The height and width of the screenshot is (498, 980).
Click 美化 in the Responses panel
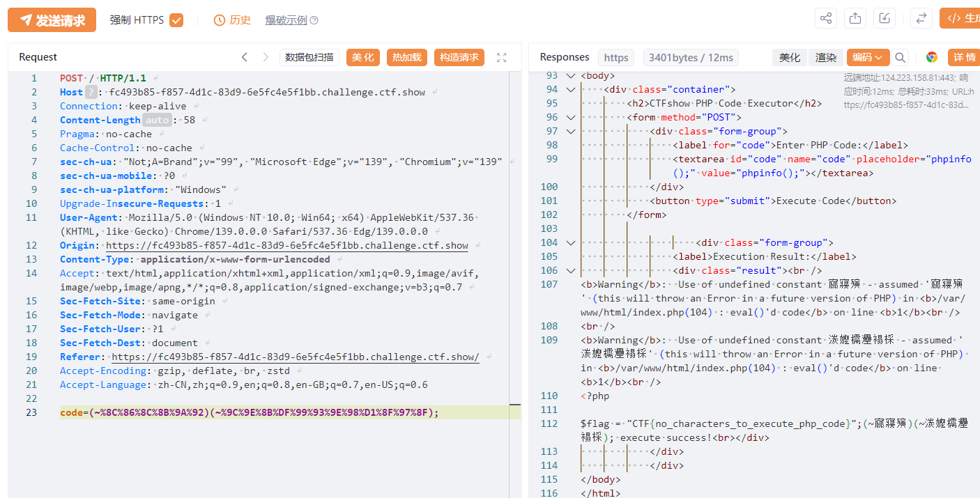tap(790, 58)
